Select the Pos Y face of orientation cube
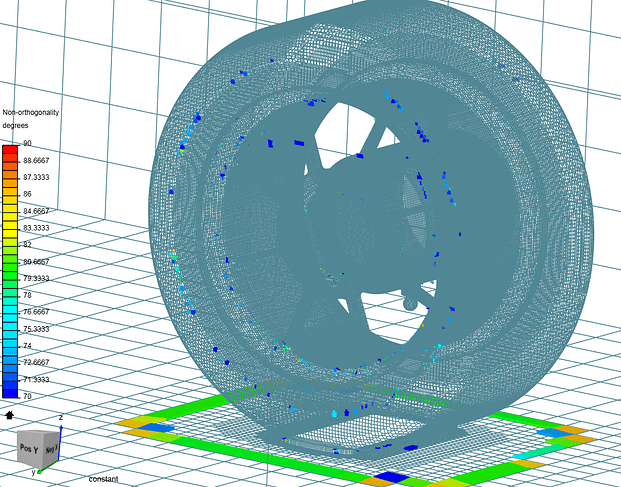This screenshot has height=487, width=621. pyautogui.click(x=30, y=449)
